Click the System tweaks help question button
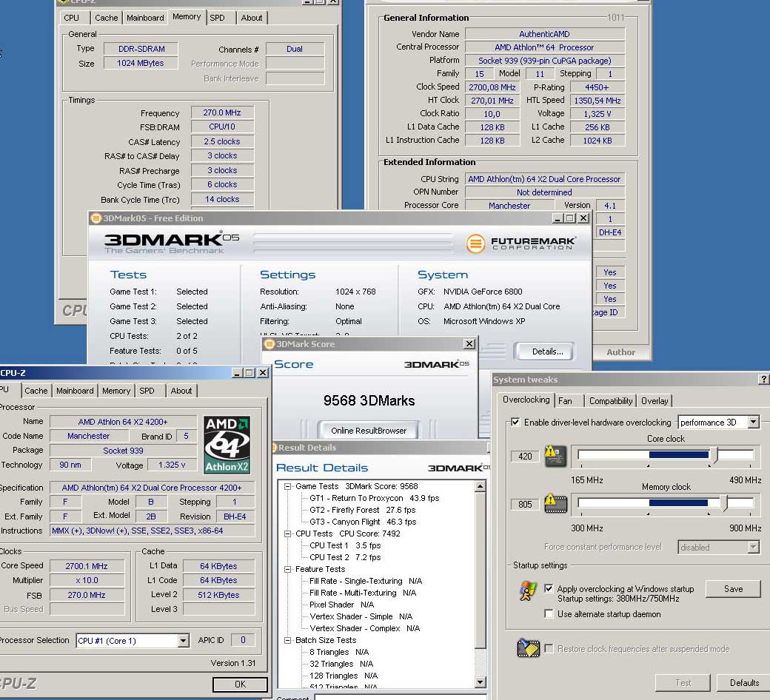The width and height of the screenshot is (770, 700). [x=763, y=380]
